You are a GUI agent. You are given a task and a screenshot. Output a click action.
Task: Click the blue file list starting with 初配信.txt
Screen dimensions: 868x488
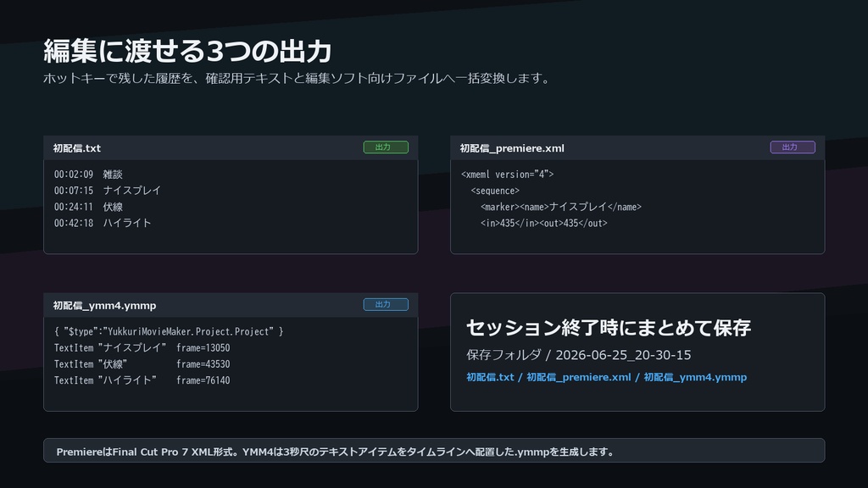point(606,377)
